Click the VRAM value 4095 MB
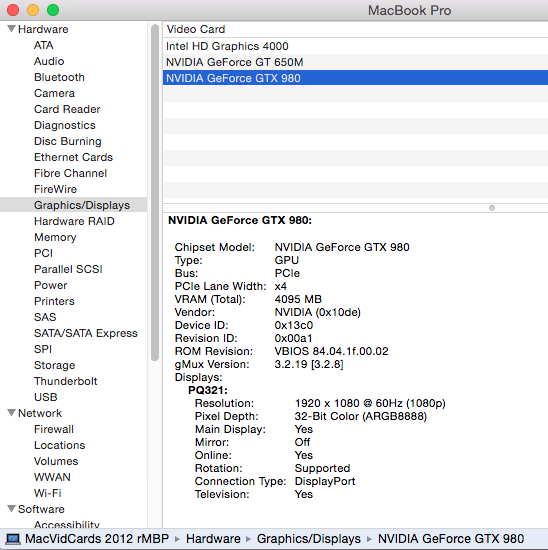 298,299
